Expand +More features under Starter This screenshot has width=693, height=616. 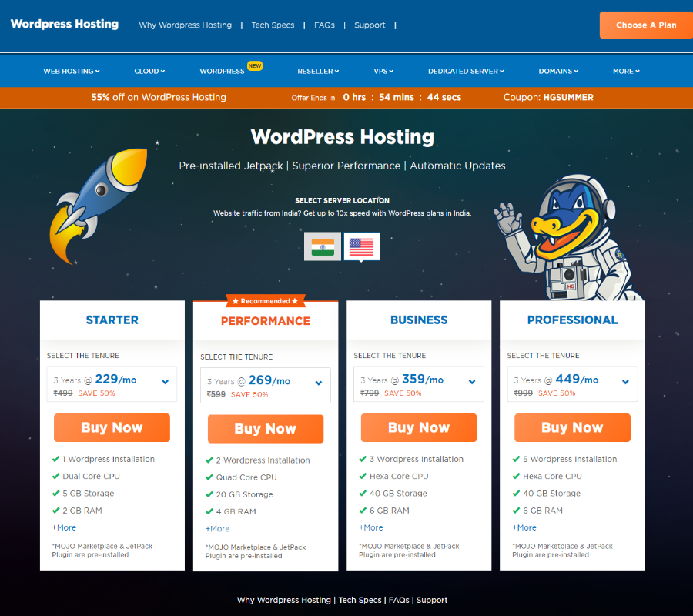[x=64, y=527]
